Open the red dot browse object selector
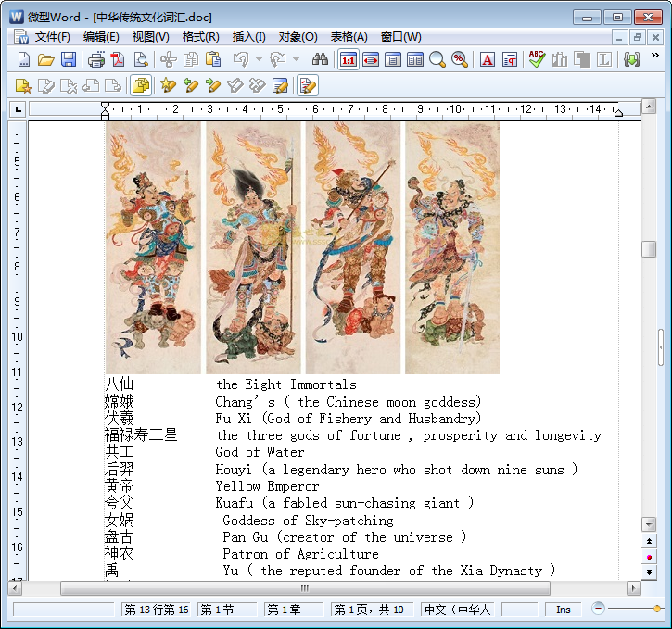This screenshot has height=629, width=672. point(649,557)
